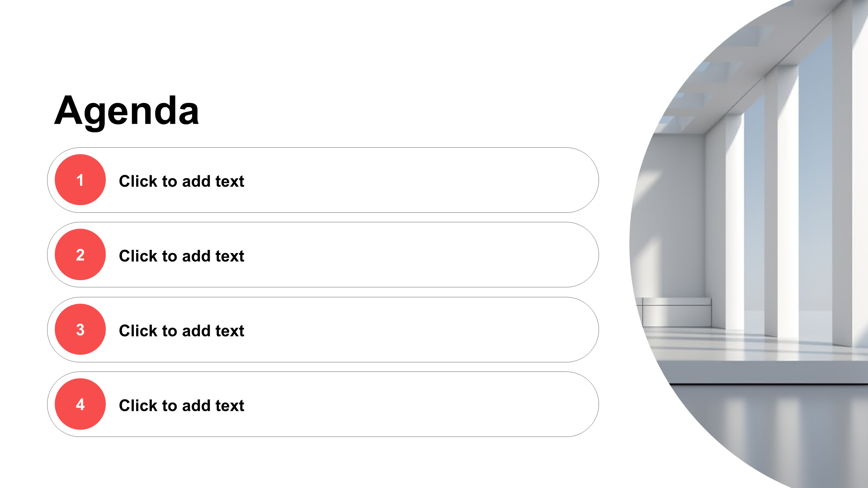Pick the red circle numbered 4
Viewport: 868px width, 488px height.
point(80,404)
